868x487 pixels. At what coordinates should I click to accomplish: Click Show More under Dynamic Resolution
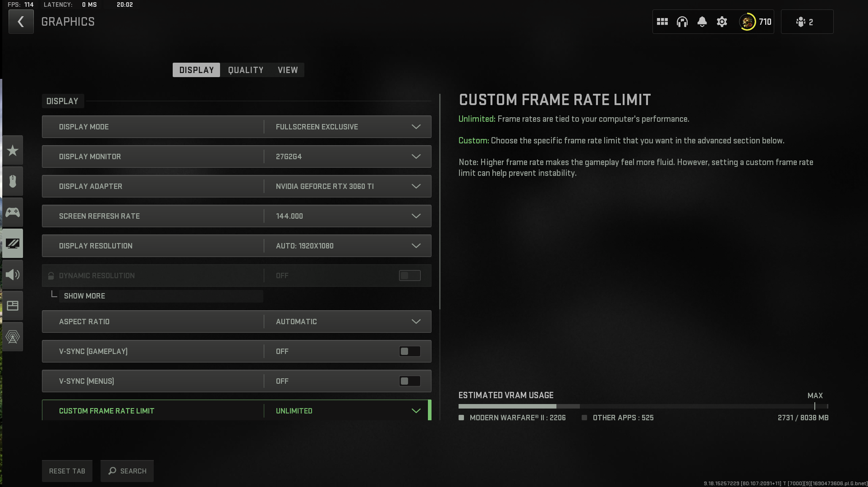point(85,296)
